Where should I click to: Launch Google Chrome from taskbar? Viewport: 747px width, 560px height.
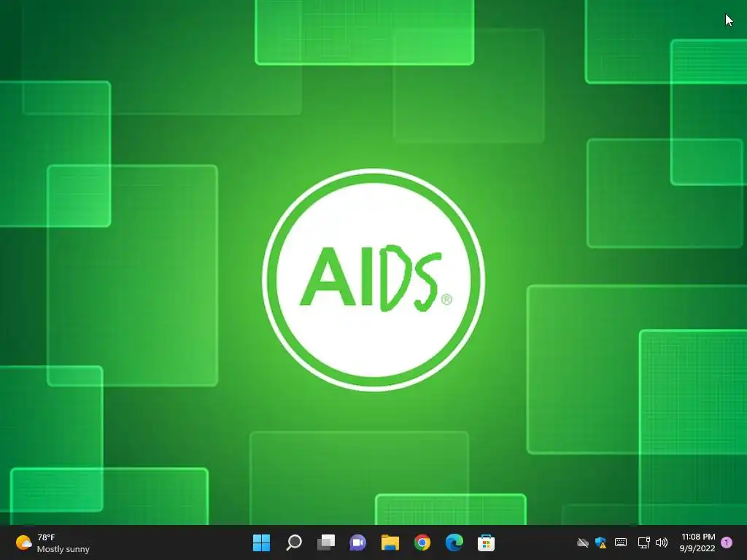pyautogui.click(x=422, y=542)
